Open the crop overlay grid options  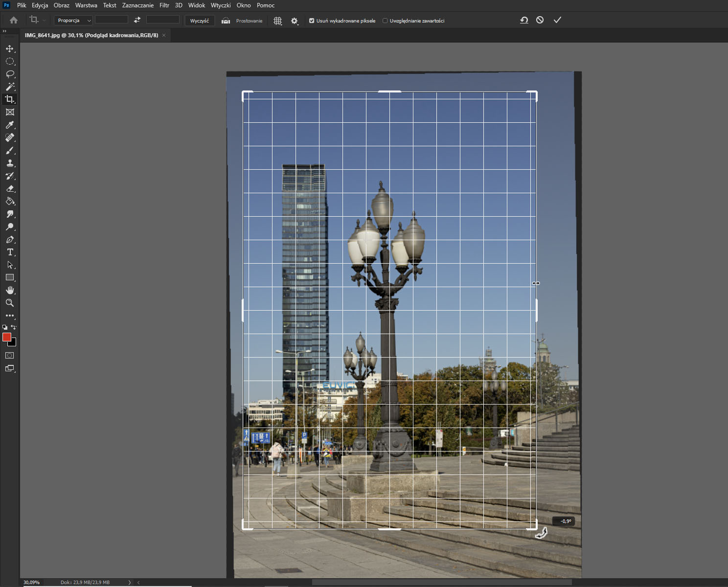pyautogui.click(x=277, y=21)
